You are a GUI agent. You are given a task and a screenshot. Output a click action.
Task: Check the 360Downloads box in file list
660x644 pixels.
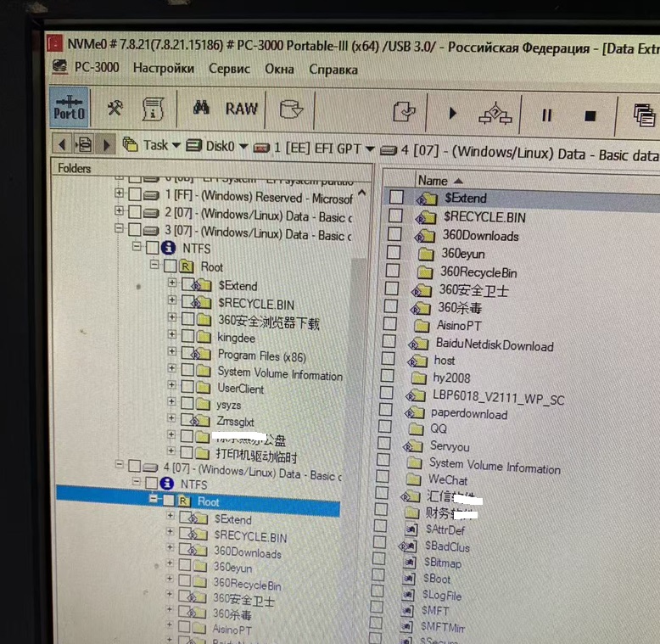click(x=394, y=234)
